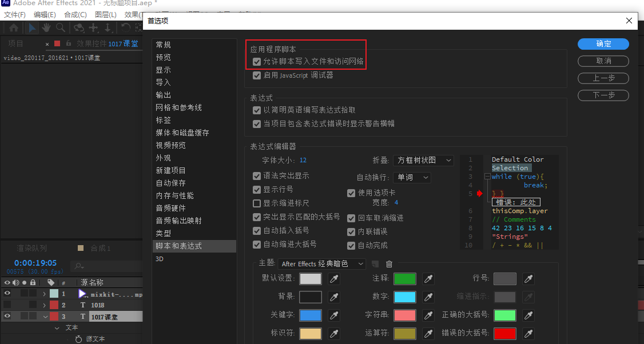Click the 宽度 value 4

[x=396, y=202]
